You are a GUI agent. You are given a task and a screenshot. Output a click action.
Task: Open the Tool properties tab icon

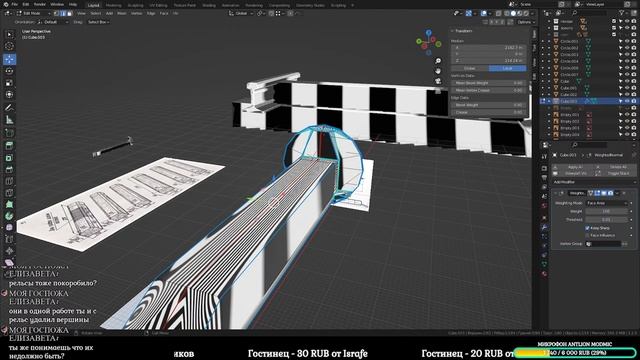click(x=544, y=157)
